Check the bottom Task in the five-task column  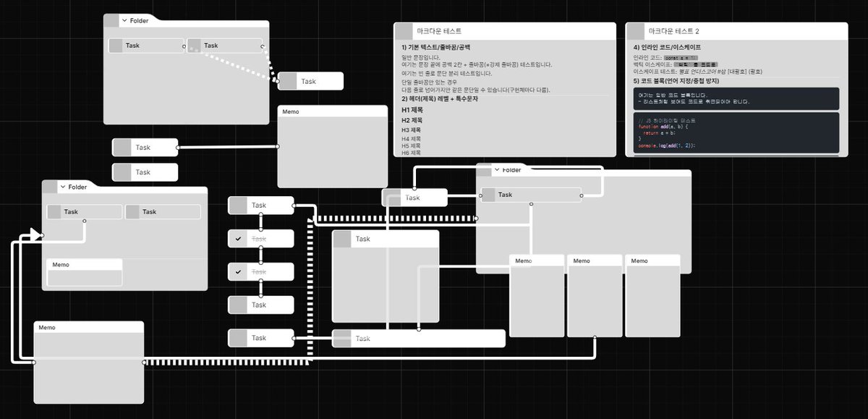click(238, 338)
